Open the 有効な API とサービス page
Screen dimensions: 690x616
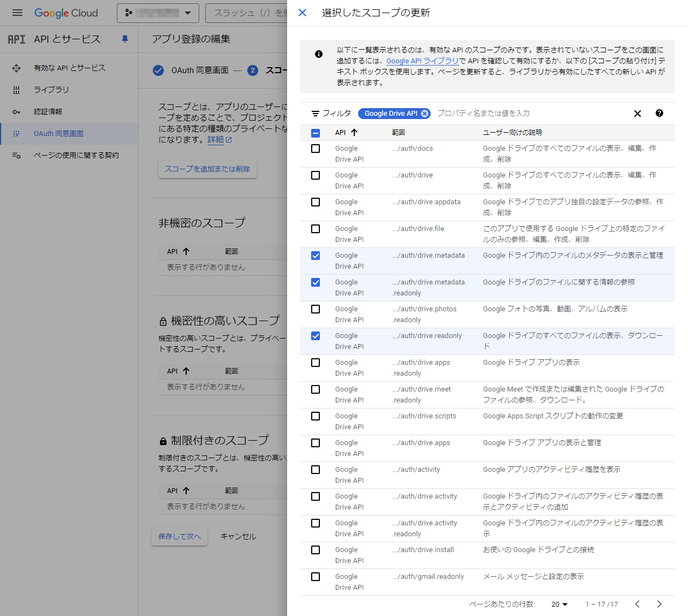(x=69, y=68)
